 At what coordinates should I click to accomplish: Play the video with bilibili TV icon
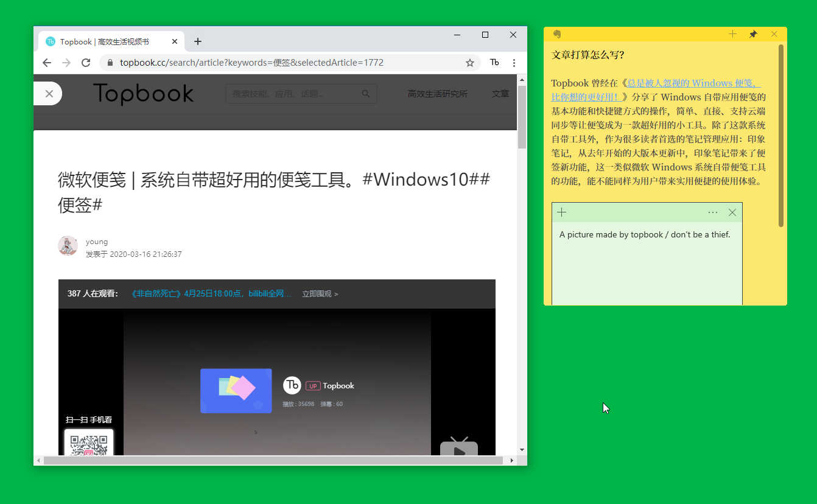tap(459, 447)
